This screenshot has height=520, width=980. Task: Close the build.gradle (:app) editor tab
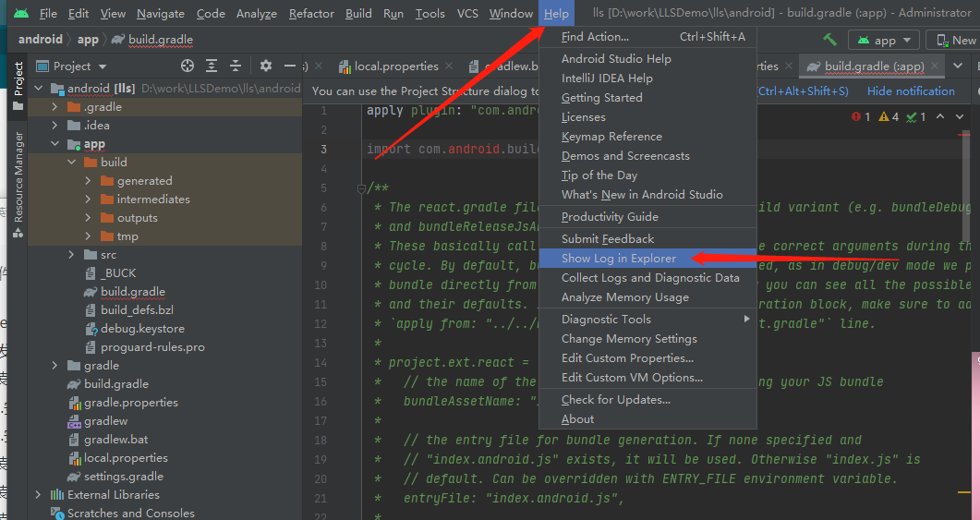click(x=935, y=66)
